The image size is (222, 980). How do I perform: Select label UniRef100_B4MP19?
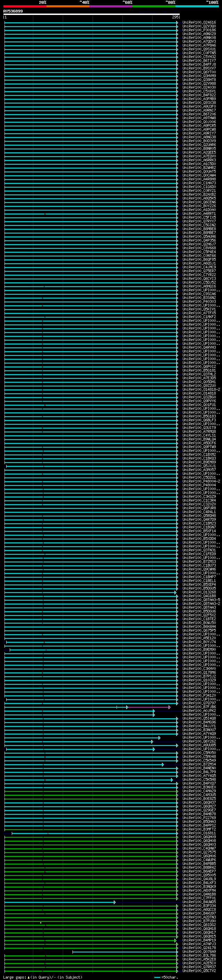[199, 940]
